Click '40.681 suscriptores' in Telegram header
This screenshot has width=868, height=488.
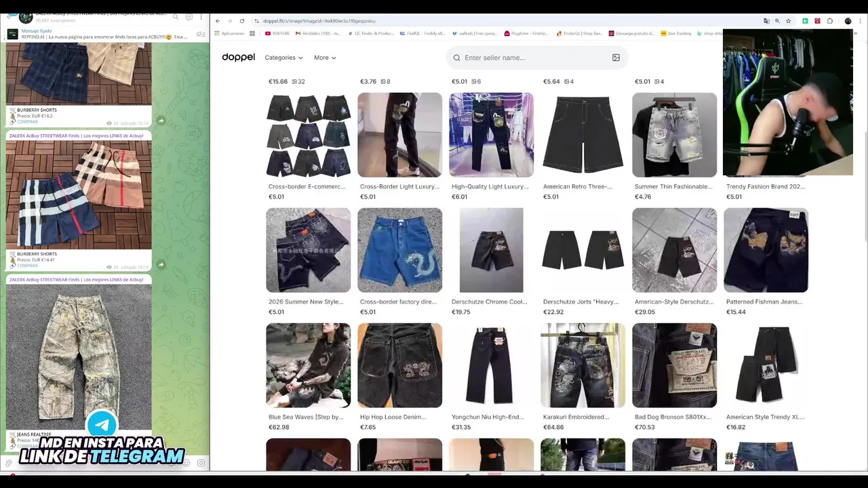56,20
